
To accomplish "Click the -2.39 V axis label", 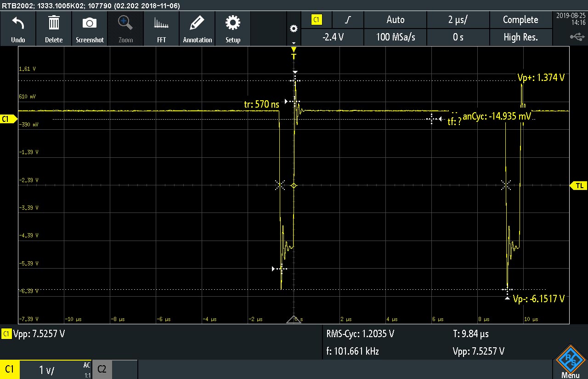I will pyautogui.click(x=28, y=180).
